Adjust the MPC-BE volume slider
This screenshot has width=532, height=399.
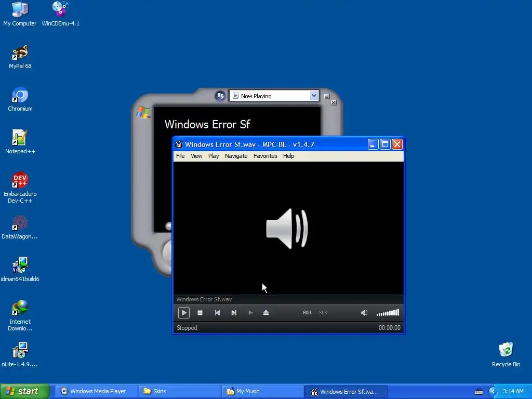click(388, 312)
